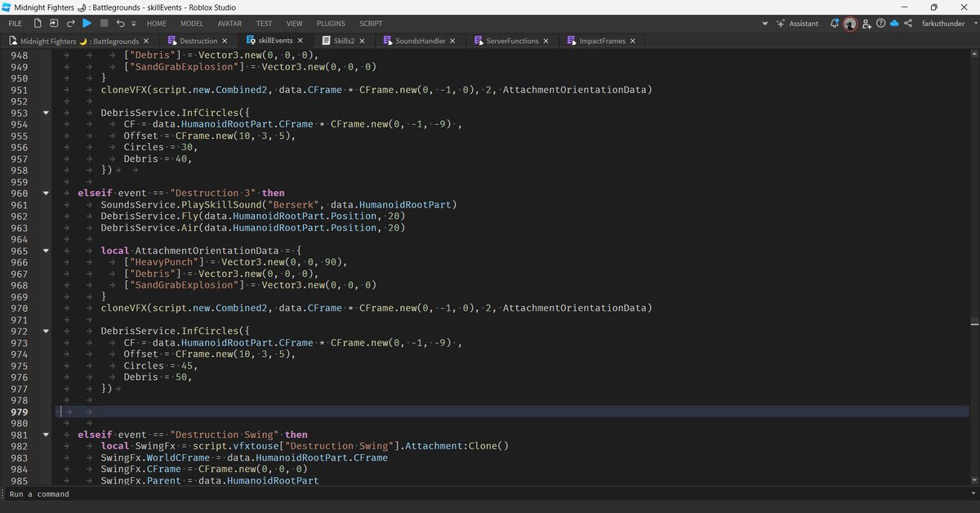Image resolution: width=980 pixels, height=513 pixels.
Task: Switch to the AVATAR ribbon tab
Action: pyautogui.click(x=229, y=24)
